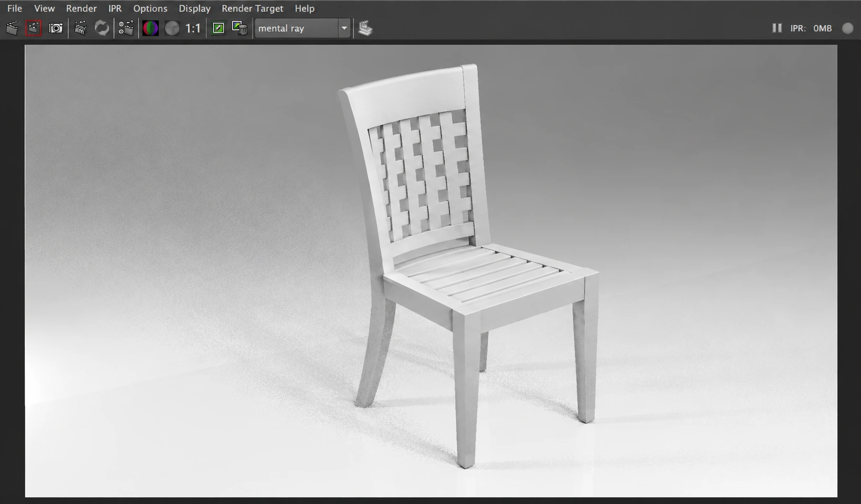Viewport: 861px width, 504px height.
Task: Redo the previous render with clapperboard icon
Action: coord(12,28)
